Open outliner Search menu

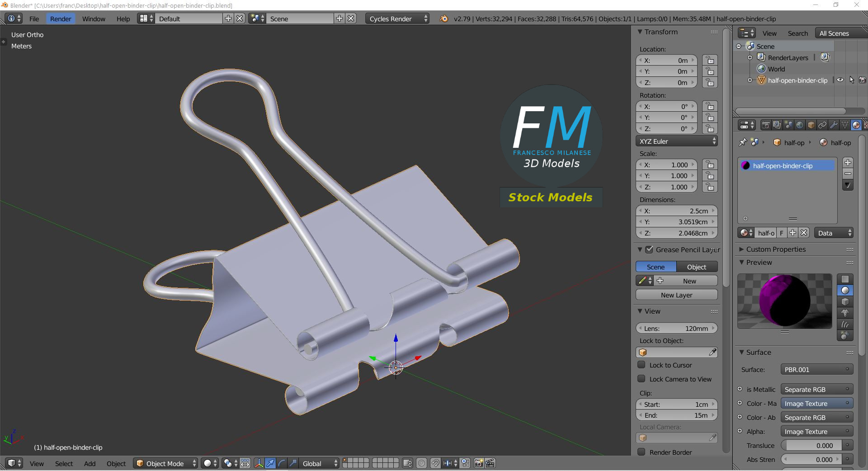tap(797, 33)
